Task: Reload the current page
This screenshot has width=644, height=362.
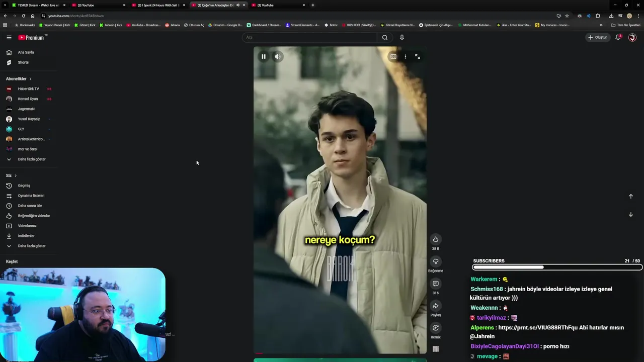Action: coord(24,16)
